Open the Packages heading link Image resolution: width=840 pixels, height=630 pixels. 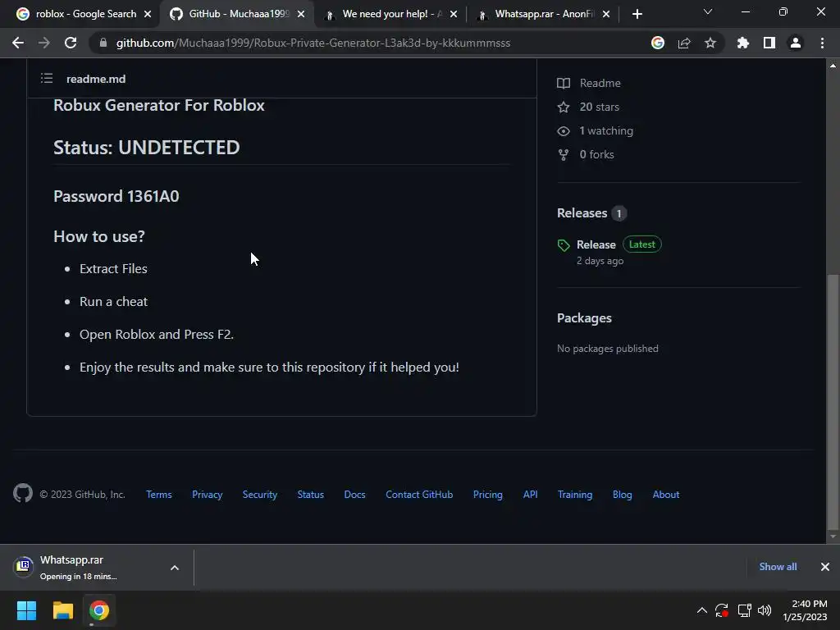[x=584, y=317]
